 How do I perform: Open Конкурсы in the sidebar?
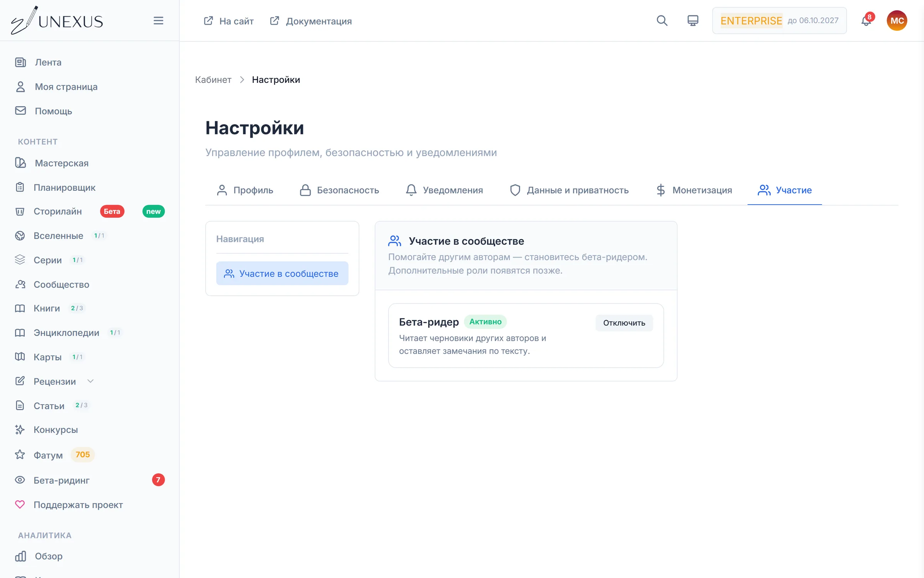55,430
